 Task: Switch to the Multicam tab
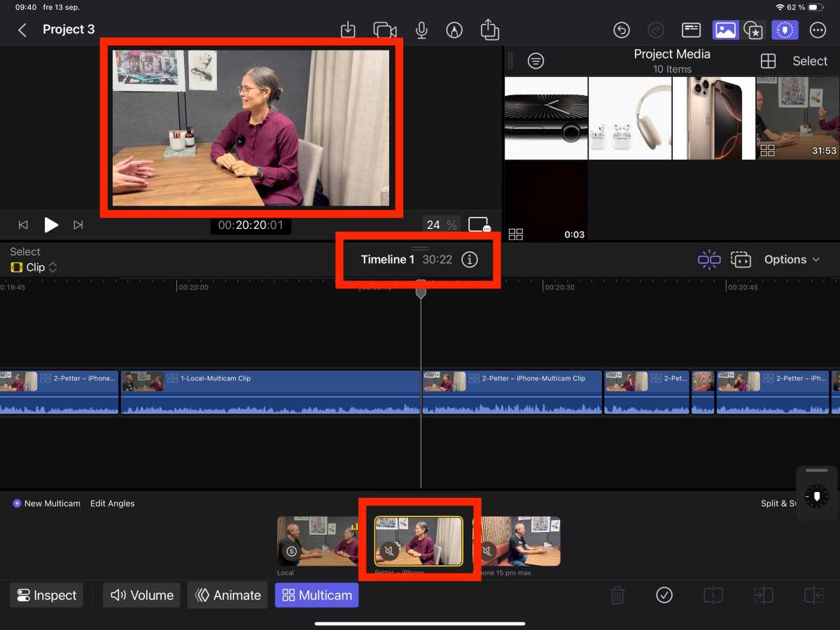click(316, 595)
